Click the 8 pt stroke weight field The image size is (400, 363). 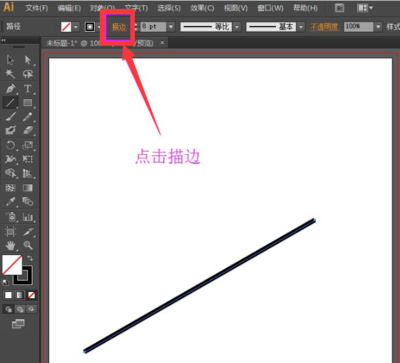(x=153, y=27)
